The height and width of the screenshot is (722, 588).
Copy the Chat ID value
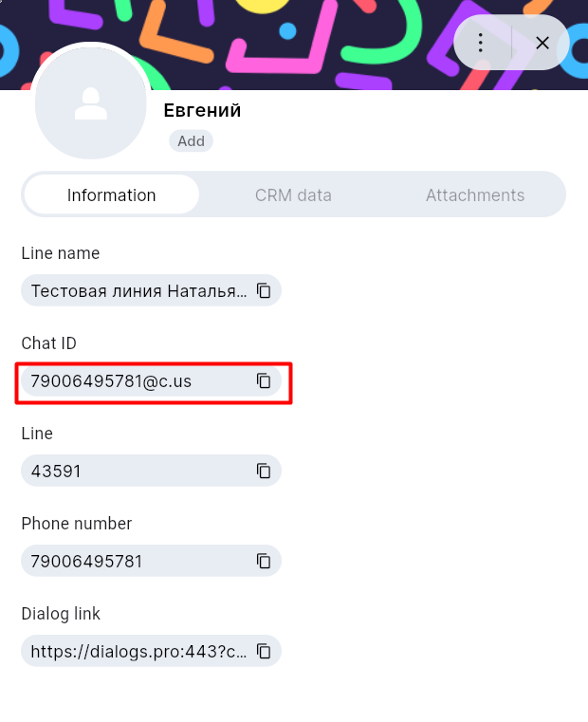[x=264, y=381]
